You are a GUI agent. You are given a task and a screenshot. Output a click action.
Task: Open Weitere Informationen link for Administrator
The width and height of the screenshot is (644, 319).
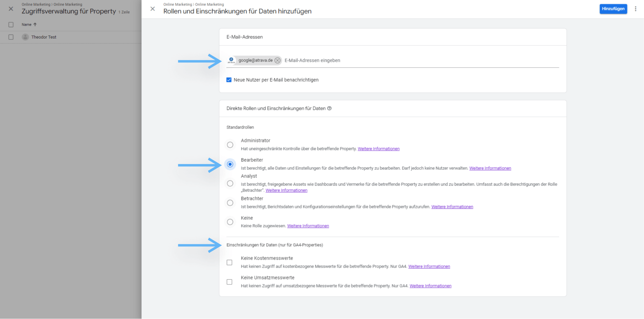[378, 149]
